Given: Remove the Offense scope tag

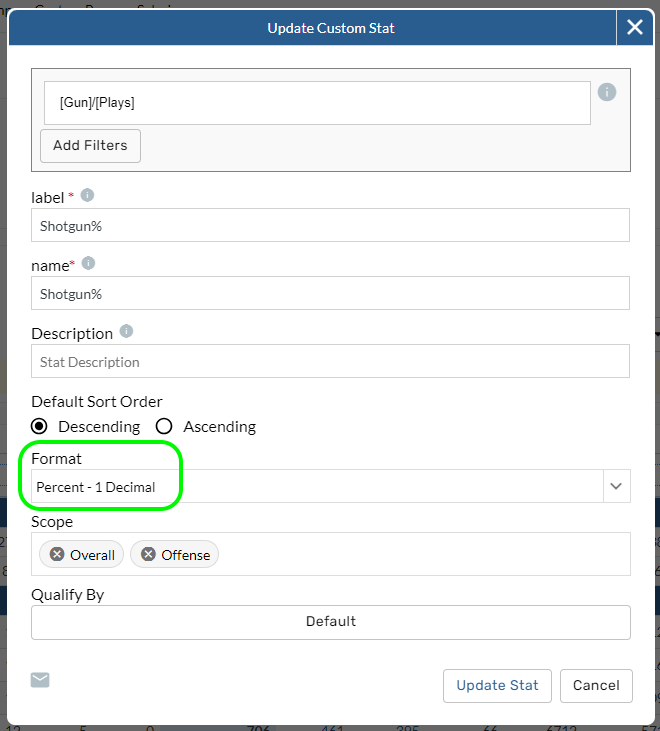Looking at the screenshot, I should click(x=148, y=554).
